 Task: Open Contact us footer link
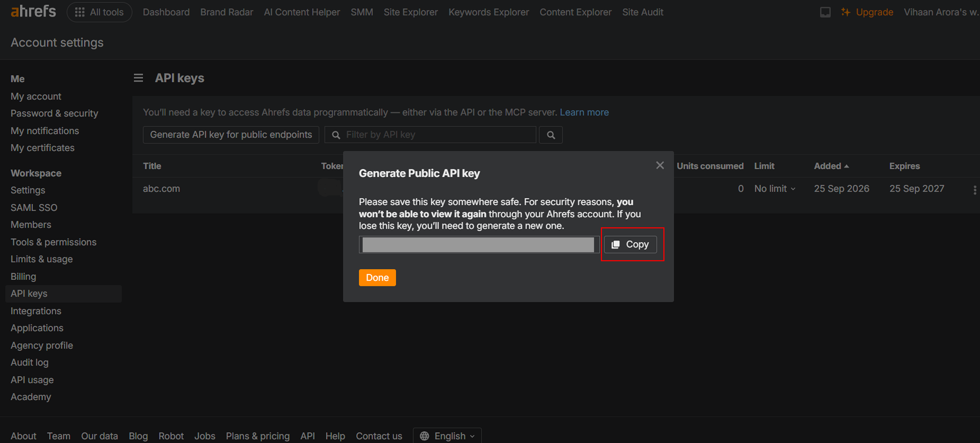(x=379, y=436)
